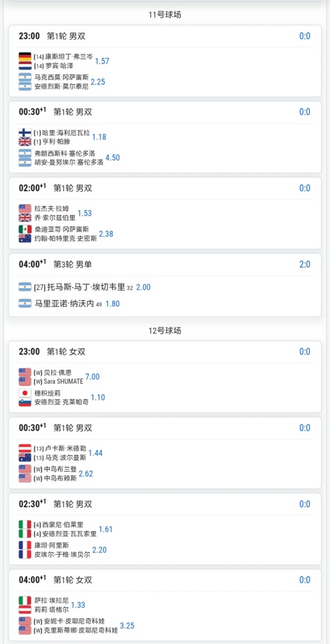Select odds 1.33 for 埃拉尼/塔格尔
Viewport: 330px width, 644px height.
pyautogui.click(x=78, y=605)
